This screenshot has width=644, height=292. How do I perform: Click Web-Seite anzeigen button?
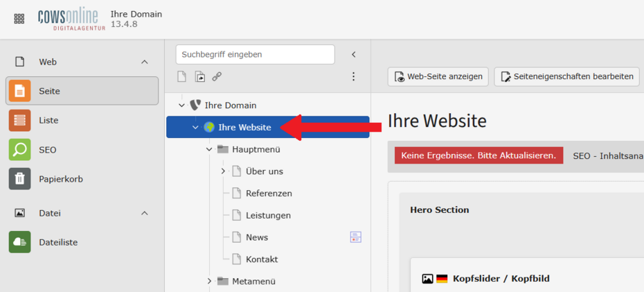(x=438, y=77)
